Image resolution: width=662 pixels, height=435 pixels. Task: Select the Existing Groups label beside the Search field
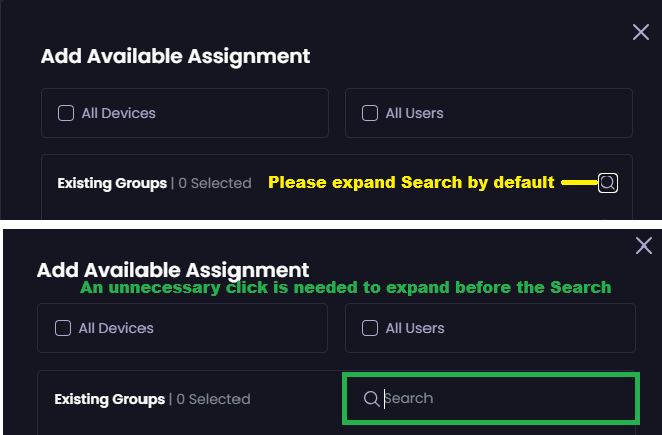click(110, 399)
